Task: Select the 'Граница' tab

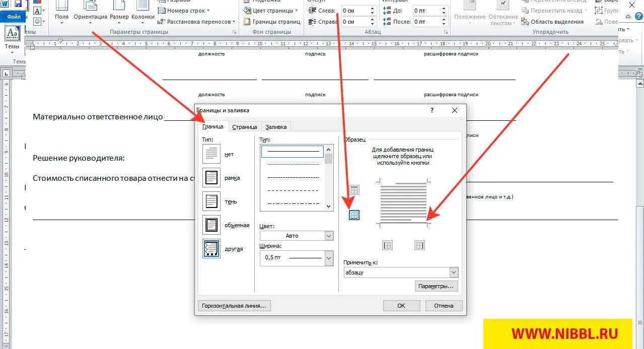Action: (212, 126)
